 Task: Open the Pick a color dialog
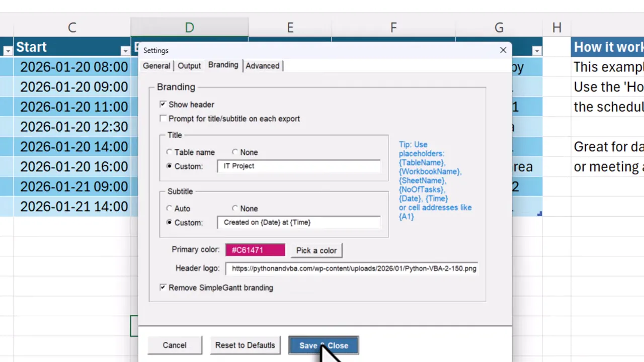coord(316,250)
